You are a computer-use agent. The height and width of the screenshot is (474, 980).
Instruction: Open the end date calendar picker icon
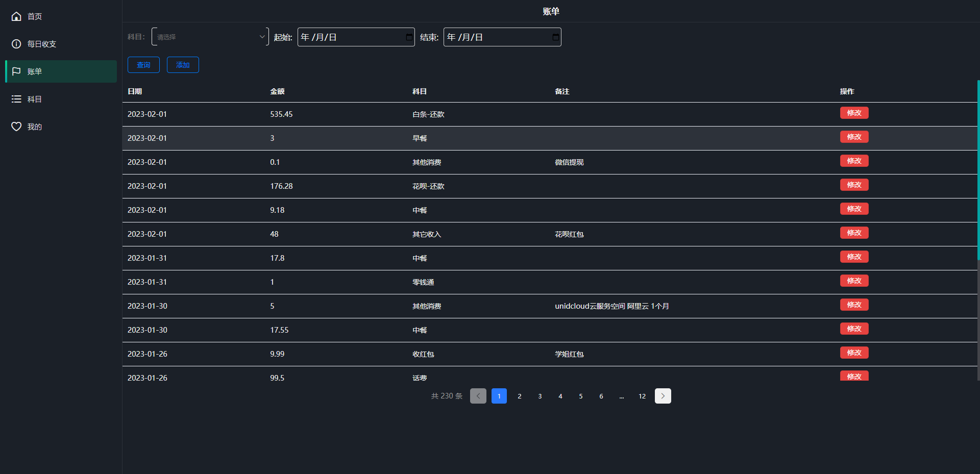pyautogui.click(x=555, y=37)
